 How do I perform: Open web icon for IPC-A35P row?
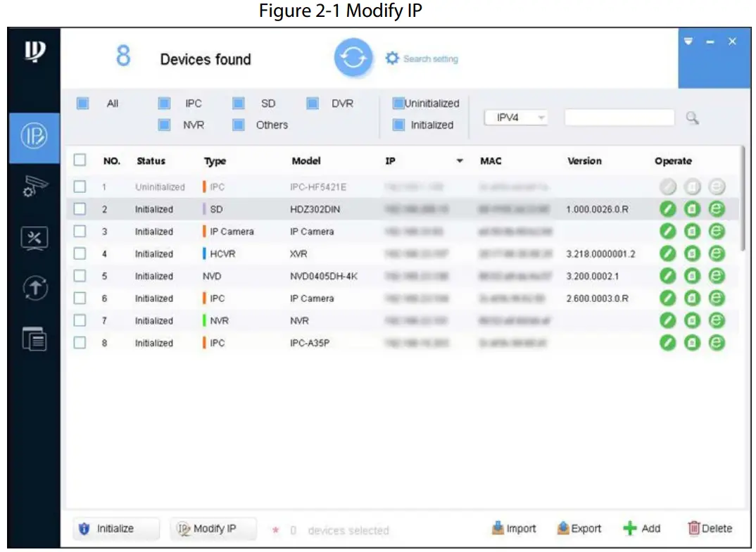pyautogui.click(x=717, y=343)
